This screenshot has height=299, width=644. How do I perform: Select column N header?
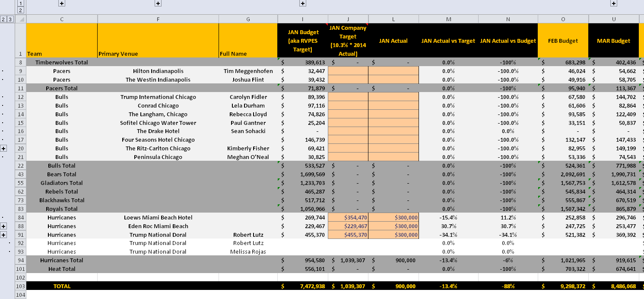508,19
